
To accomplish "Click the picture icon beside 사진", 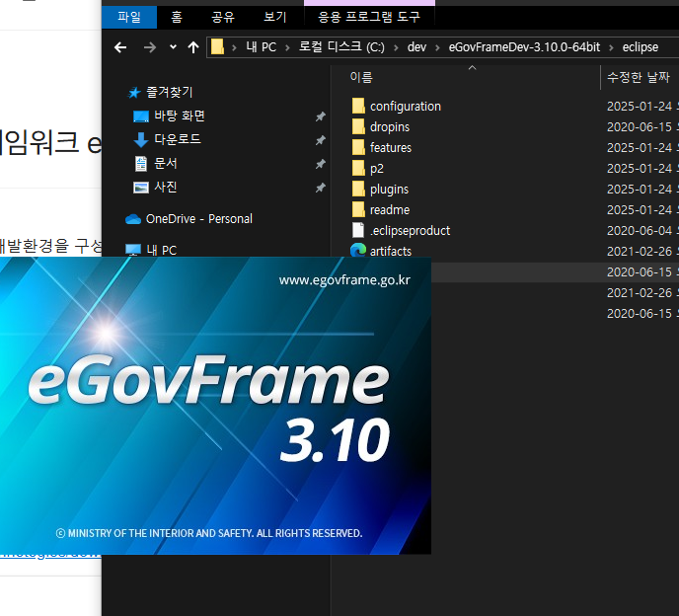I will pos(141,188).
